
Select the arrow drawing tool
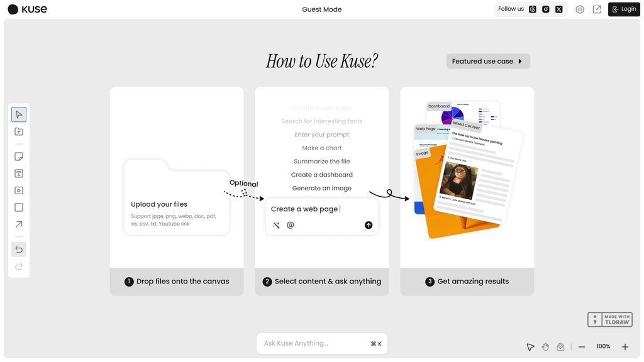click(19, 224)
